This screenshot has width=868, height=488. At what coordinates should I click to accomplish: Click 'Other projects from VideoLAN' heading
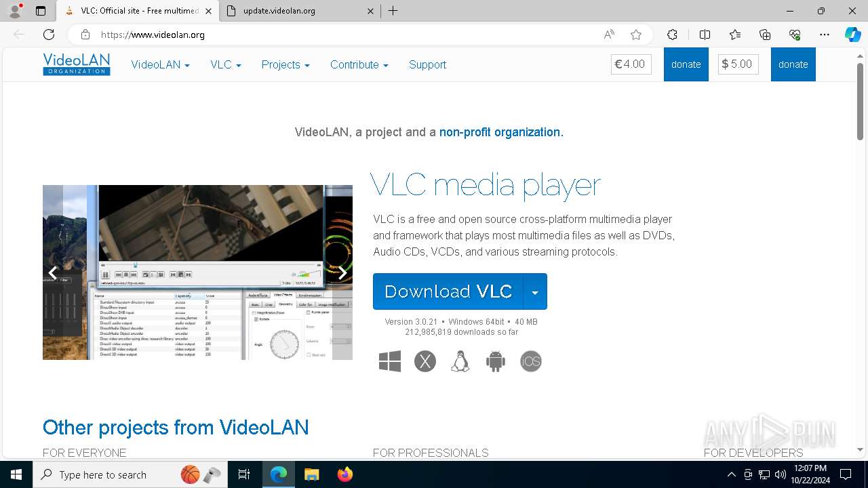click(176, 427)
